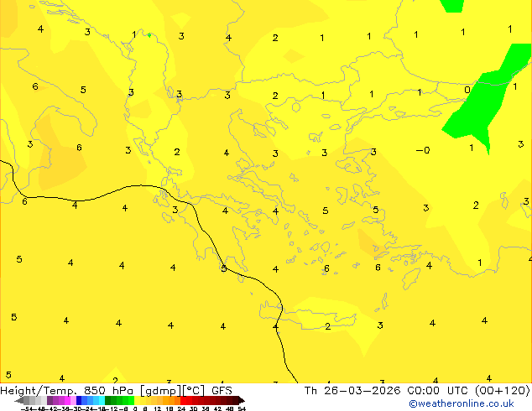
Task: Pick the cyan legend swatch
Action: (102, 400)
